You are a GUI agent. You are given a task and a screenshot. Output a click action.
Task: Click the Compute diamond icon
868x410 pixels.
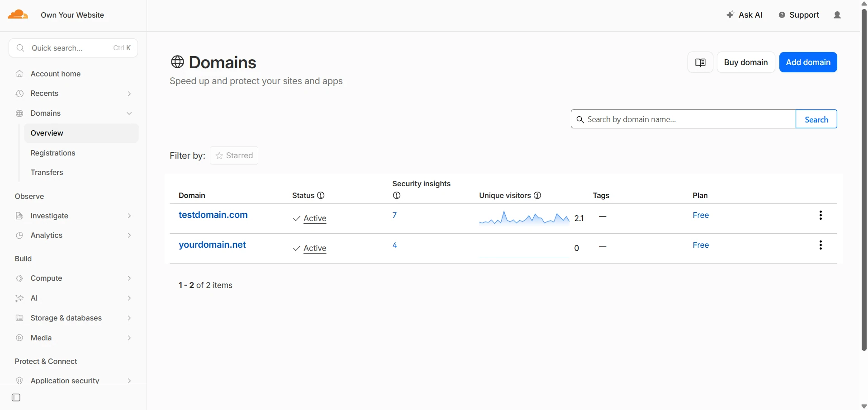[19, 278]
